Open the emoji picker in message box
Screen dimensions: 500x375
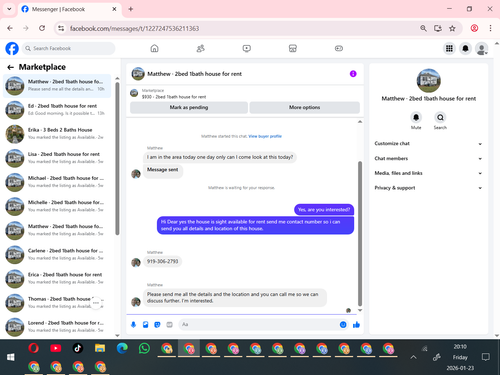[x=343, y=324]
